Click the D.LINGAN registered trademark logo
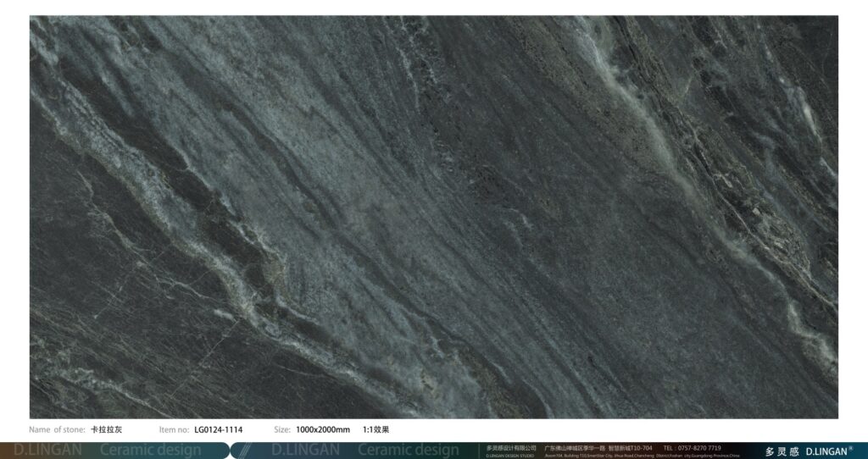This screenshot has width=868, height=459. (829, 451)
